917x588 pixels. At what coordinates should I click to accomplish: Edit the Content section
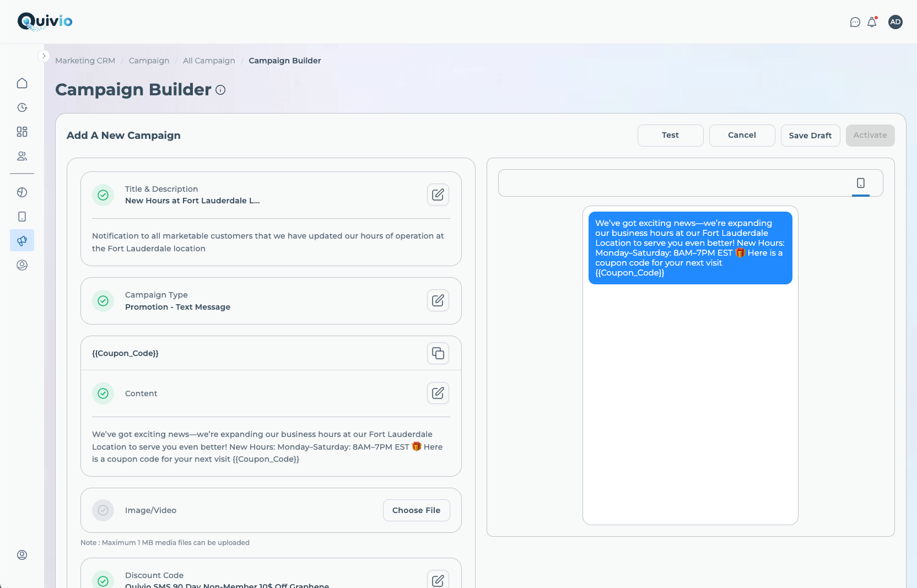click(438, 393)
